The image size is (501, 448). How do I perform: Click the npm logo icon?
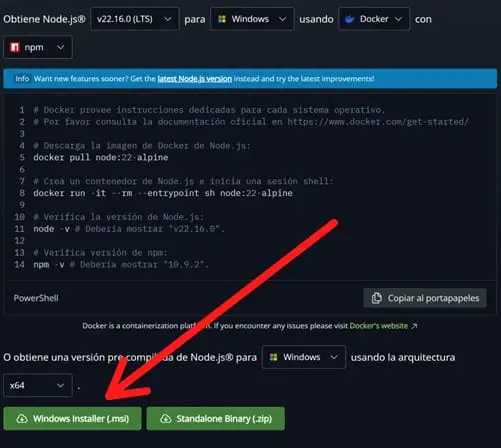[15, 47]
